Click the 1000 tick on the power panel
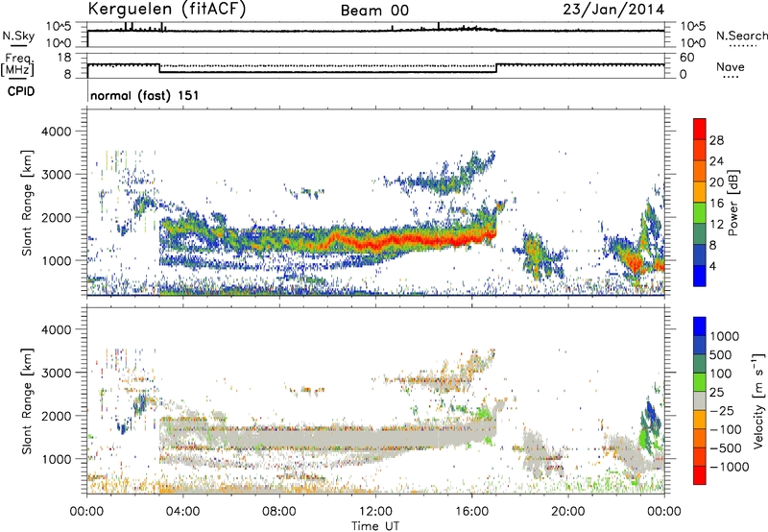 pyautogui.click(x=56, y=260)
